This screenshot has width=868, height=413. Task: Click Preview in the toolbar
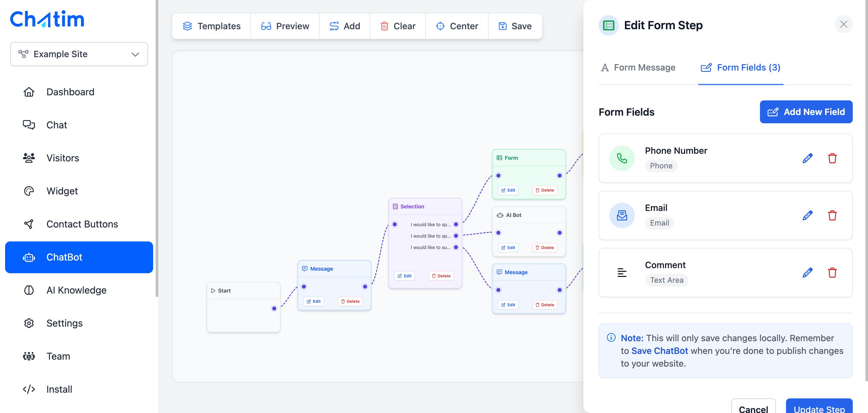point(285,26)
